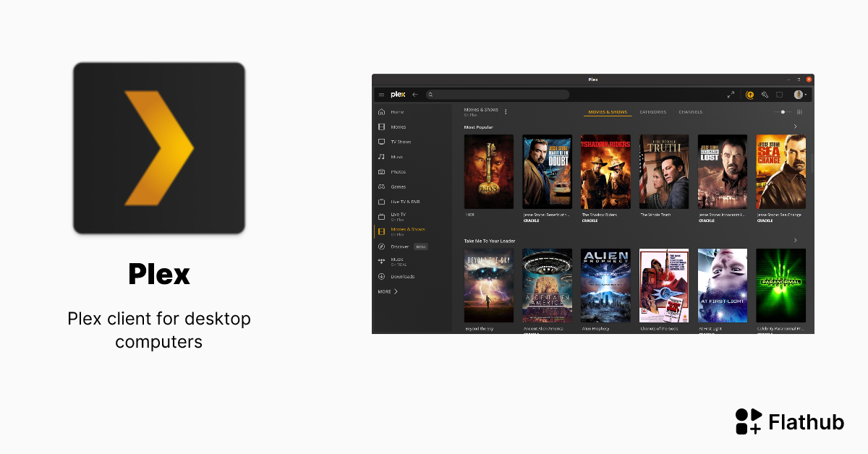Open Plex settings with the wrench icon
Viewport: 868px width, 454px height.
coord(765,95)
